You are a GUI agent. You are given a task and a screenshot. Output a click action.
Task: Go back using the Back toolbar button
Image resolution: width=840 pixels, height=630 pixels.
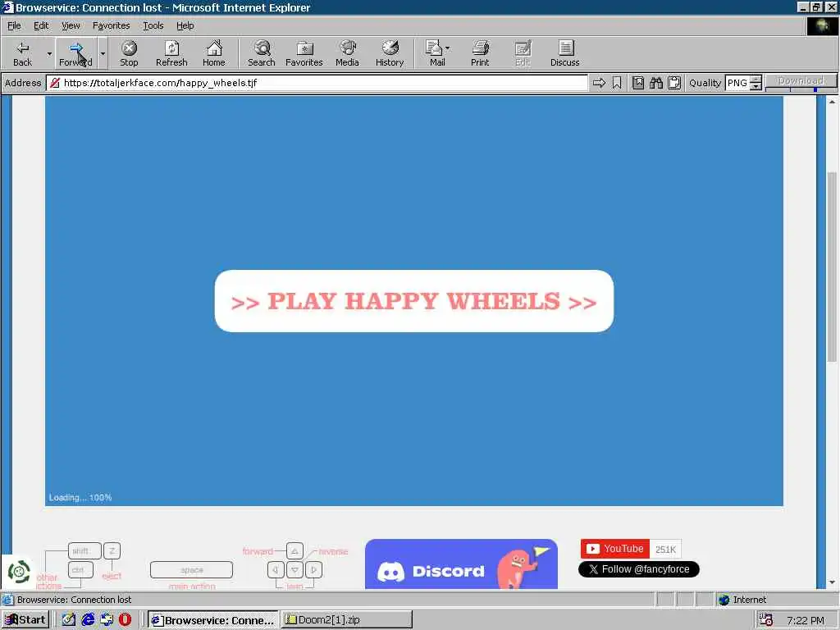(x=22, y=53)
